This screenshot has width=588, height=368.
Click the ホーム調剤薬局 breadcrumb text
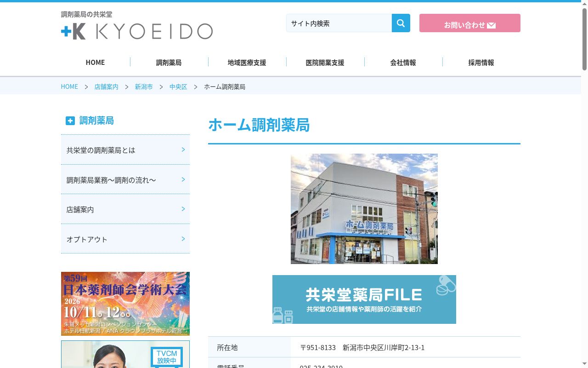(225, 86)
